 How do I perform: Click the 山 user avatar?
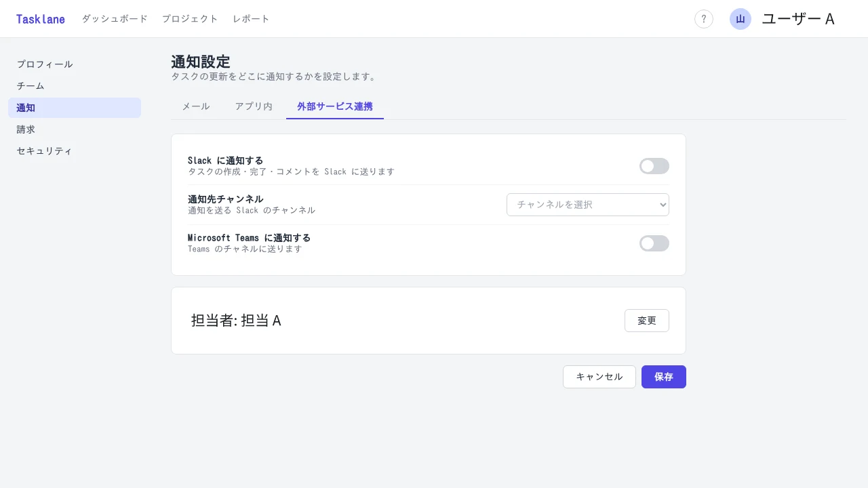741,19
